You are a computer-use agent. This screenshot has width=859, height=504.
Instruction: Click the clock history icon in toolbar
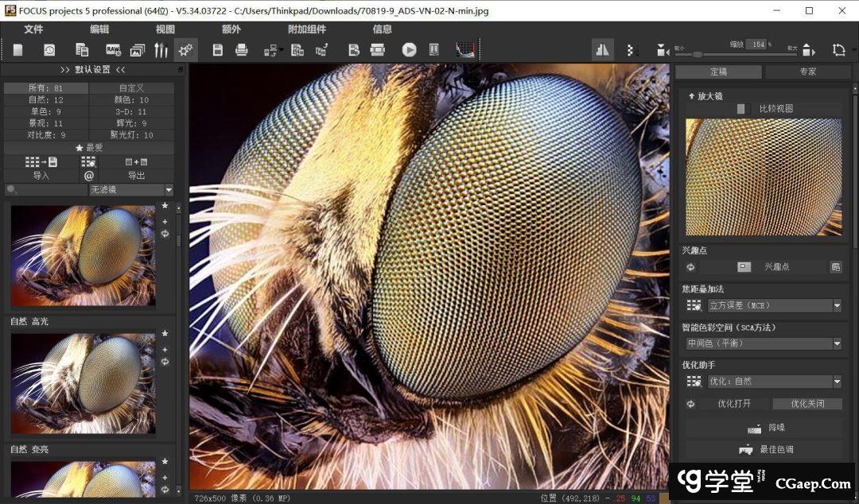(x=49, y=50)
